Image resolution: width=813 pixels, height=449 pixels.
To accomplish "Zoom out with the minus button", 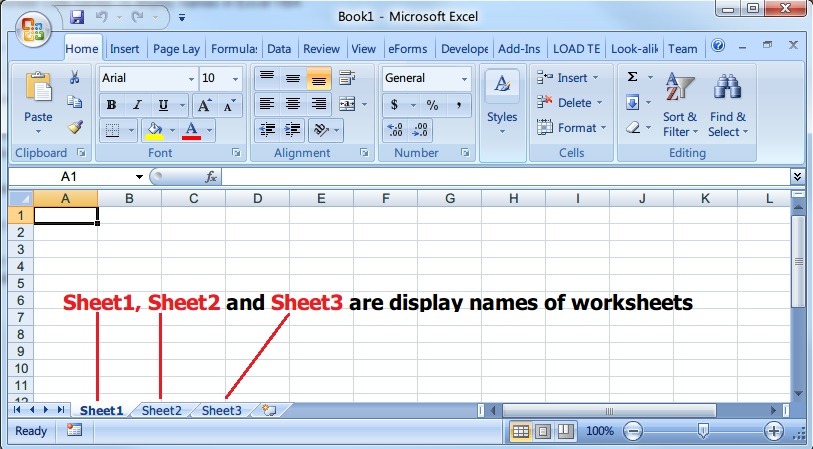I will click(x=633, y=431).
